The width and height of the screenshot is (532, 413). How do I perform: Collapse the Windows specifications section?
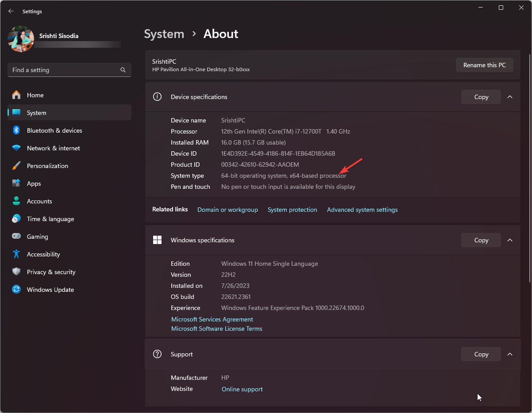click(509, 240)
